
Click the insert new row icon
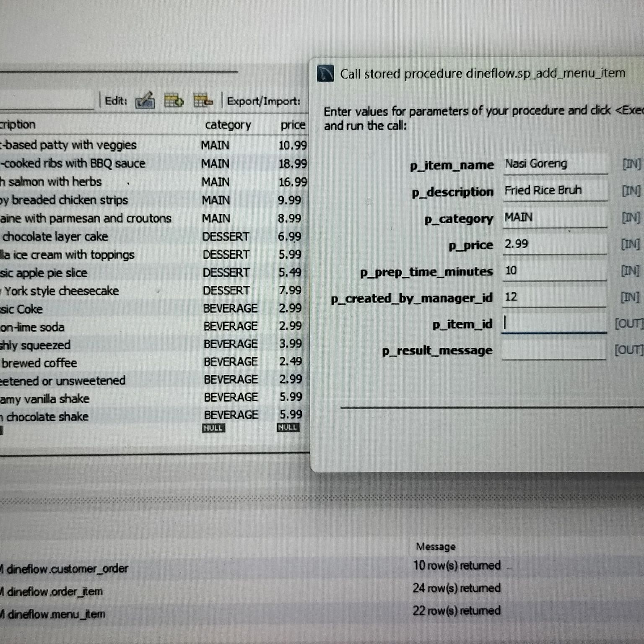click(x=174, y=101)
